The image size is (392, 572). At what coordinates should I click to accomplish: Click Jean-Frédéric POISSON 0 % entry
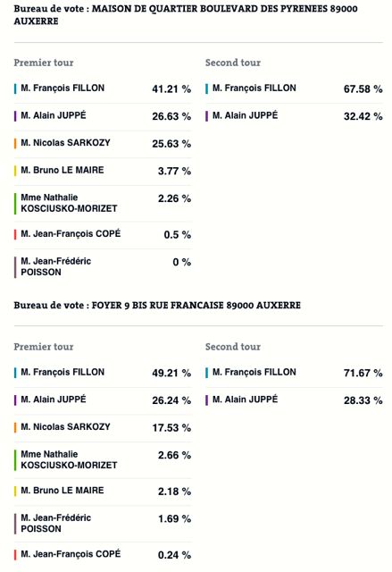click(x=103, y=267)
